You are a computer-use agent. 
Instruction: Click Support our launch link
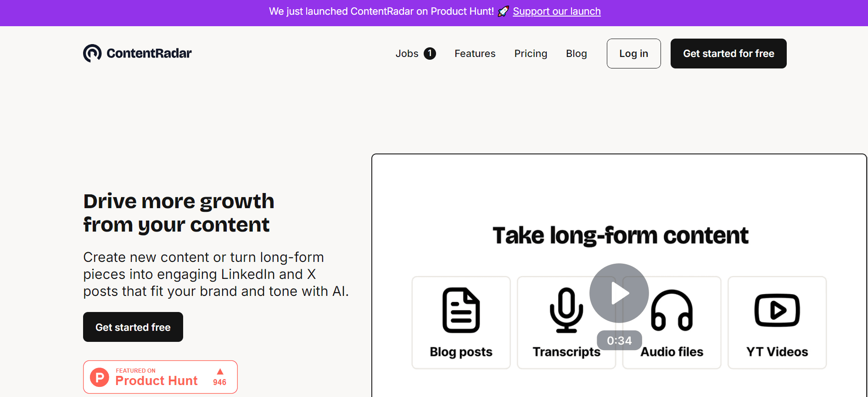[x=557, y=11]
